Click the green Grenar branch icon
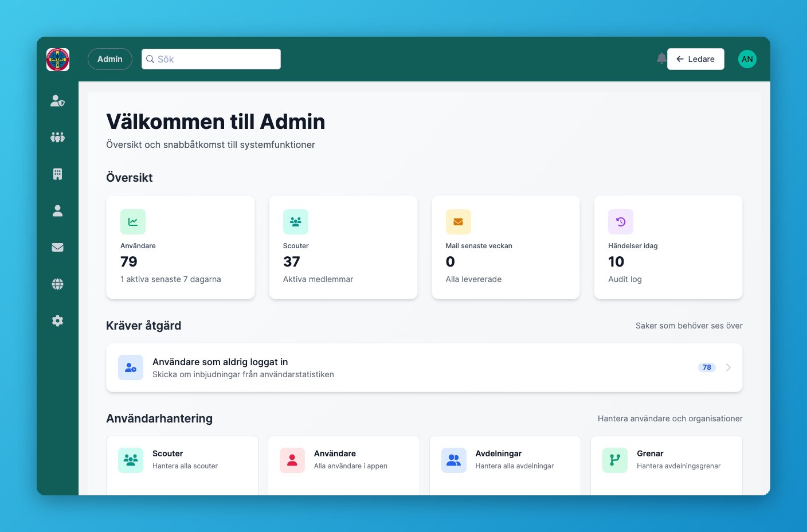The image size is (807, 532). click(x=615, y=460)
